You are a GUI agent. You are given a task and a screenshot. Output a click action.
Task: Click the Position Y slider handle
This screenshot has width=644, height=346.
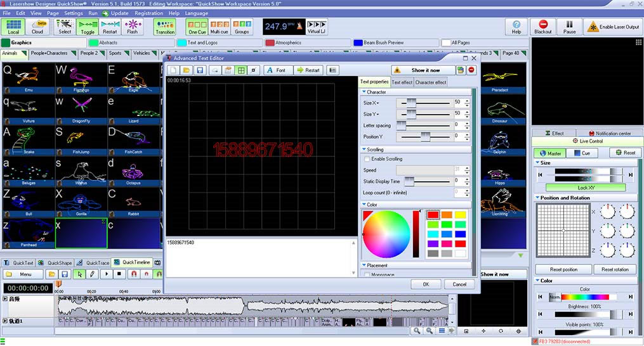[426, 136]
